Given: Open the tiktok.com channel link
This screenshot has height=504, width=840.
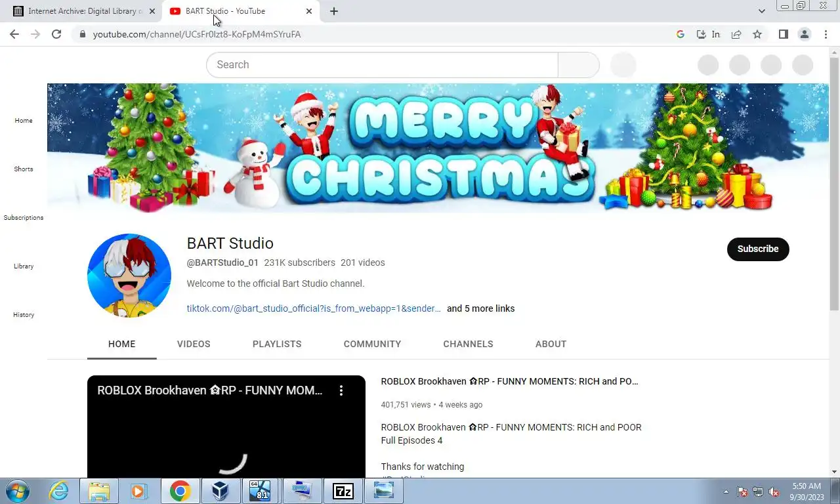Looking at the screenshot, I should 314,308.
